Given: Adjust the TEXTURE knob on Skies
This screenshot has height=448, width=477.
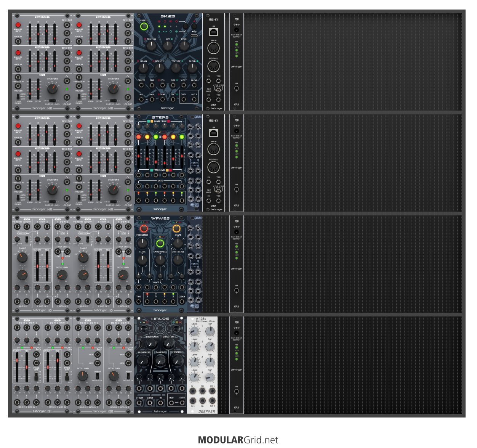Looking at the screenshot, I should tap(176, 68).
